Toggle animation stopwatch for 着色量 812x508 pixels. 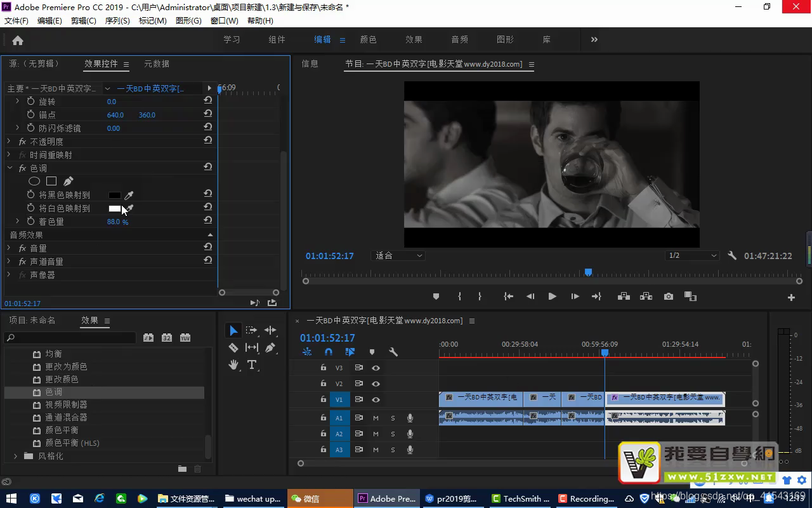pyautogui.click(x=30, y=221)
